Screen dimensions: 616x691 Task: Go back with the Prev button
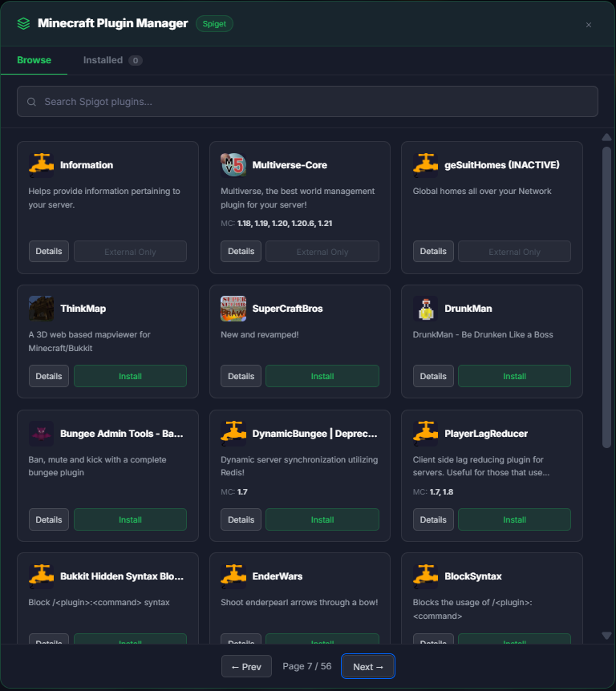pos(246,667)
